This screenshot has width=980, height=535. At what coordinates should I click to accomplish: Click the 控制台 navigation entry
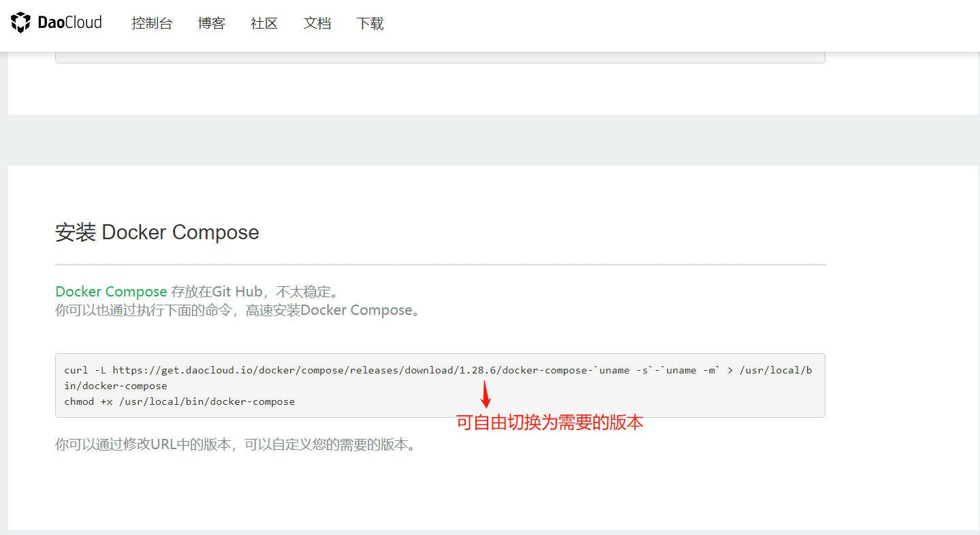click(x=152, y=22)
